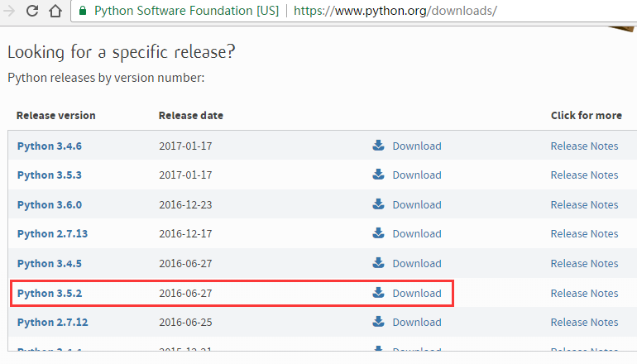Click 'Python releases by version number:' text

point(106,78)
